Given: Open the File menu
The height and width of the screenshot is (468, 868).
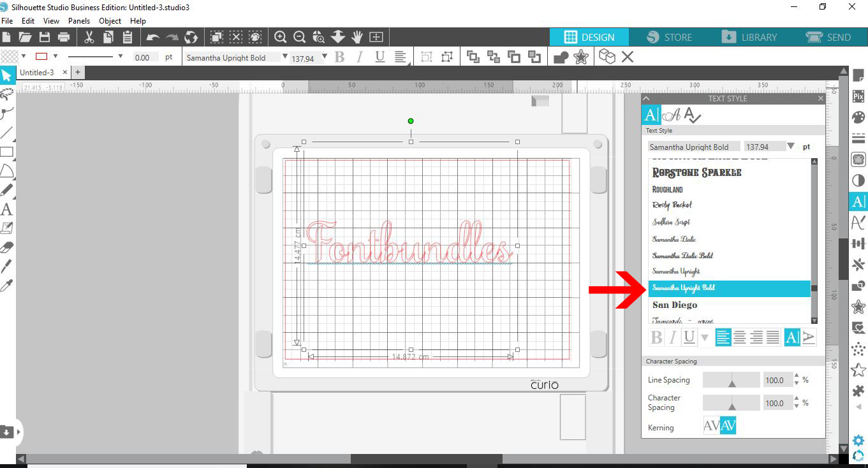Looking at the screenshot, I should [7, 20].
